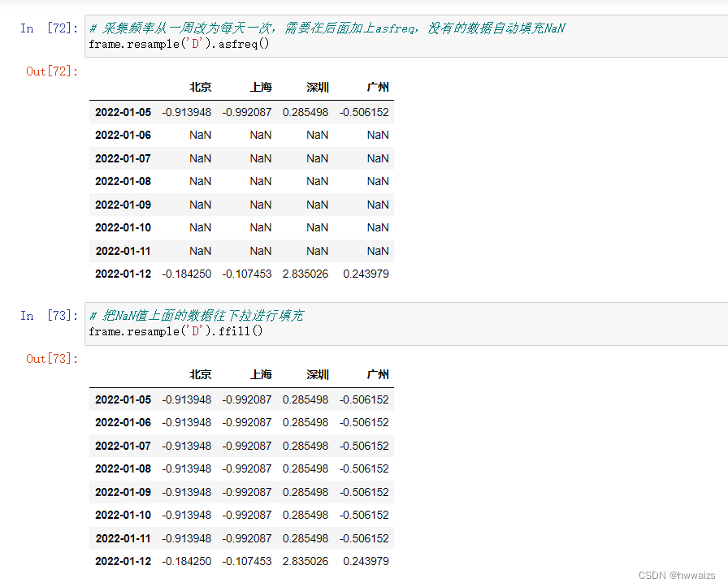Select index 2022-01-09 in Out[73] table

(123, 492)
